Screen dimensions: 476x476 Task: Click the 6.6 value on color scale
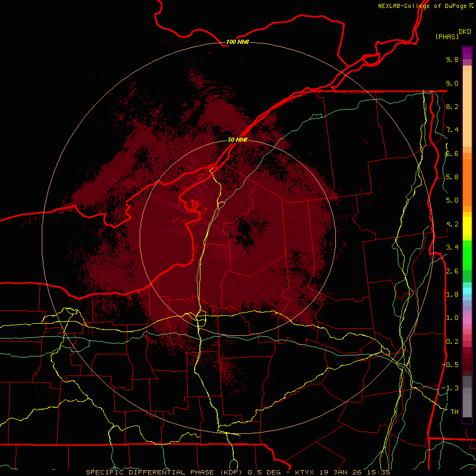[x=452, y=153]
